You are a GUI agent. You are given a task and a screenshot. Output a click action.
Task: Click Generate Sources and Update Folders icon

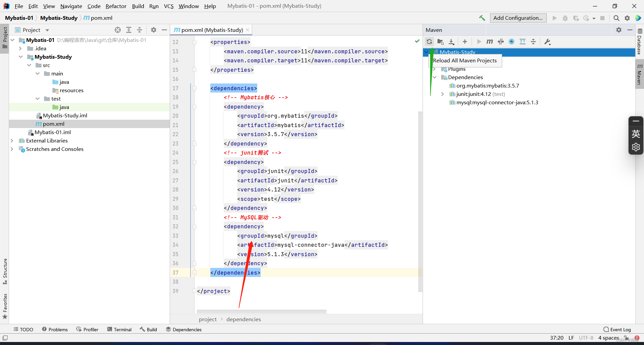440,42
